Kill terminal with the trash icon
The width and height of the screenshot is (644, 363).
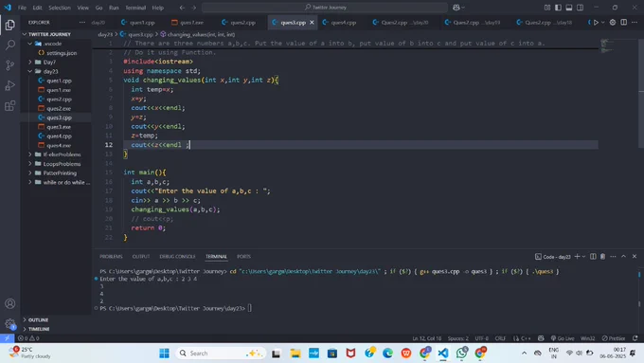[x=602, y=257]
